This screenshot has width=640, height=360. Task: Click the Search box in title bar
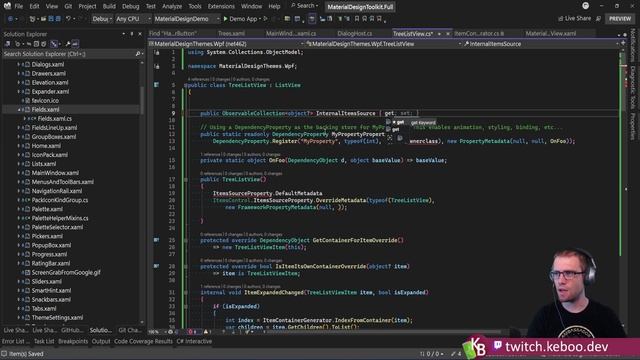pyautogui.click(x=304, y=6)
